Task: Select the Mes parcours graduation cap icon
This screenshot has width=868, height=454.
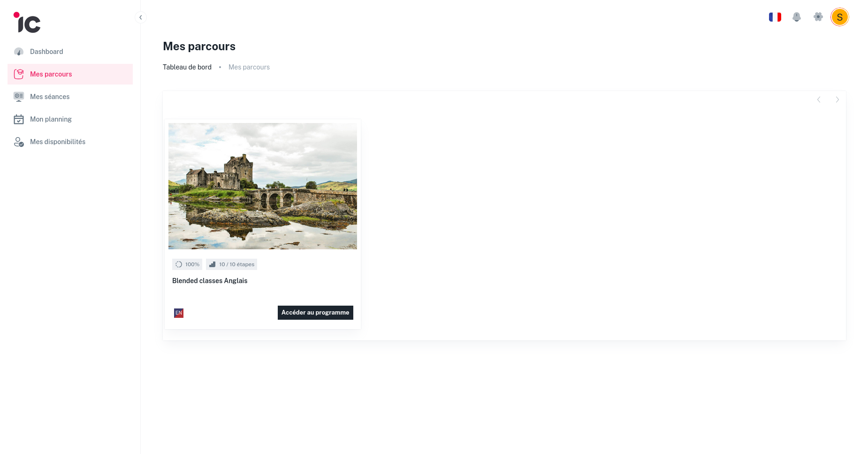Action: 19,74
